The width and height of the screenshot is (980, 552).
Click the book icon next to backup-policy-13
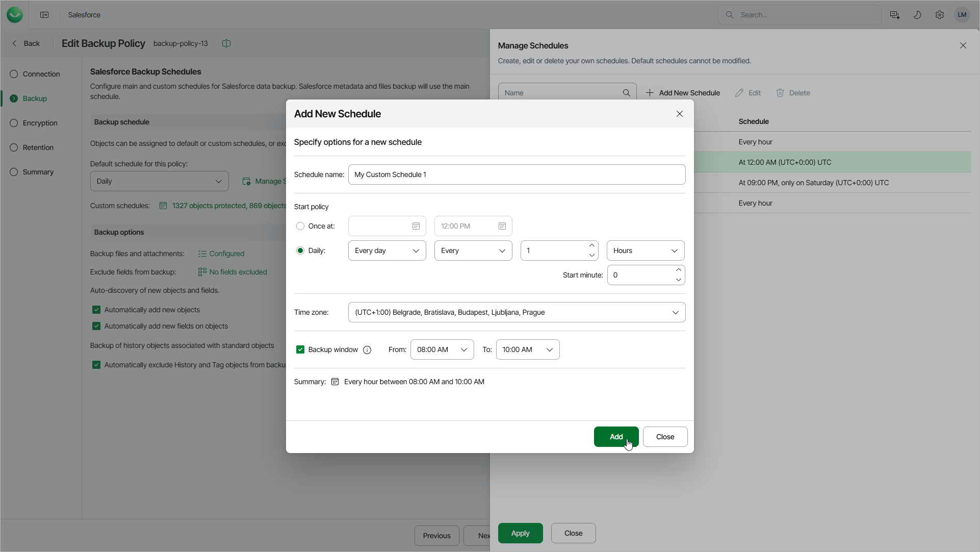point(226,43)
